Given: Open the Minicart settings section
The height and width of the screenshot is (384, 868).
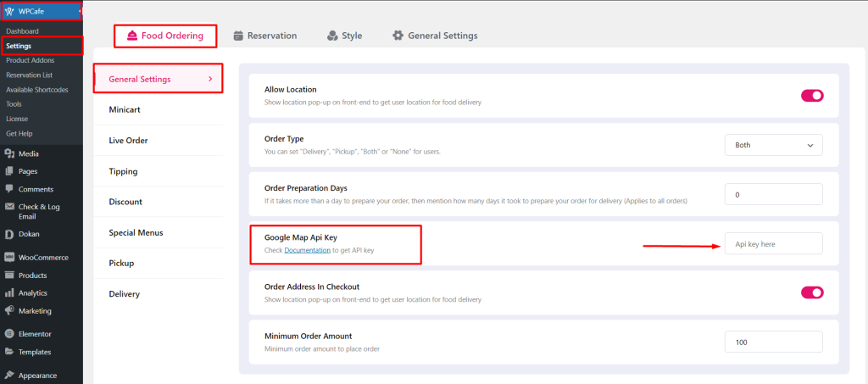Looking at the screenshot, I should (159, 109).
